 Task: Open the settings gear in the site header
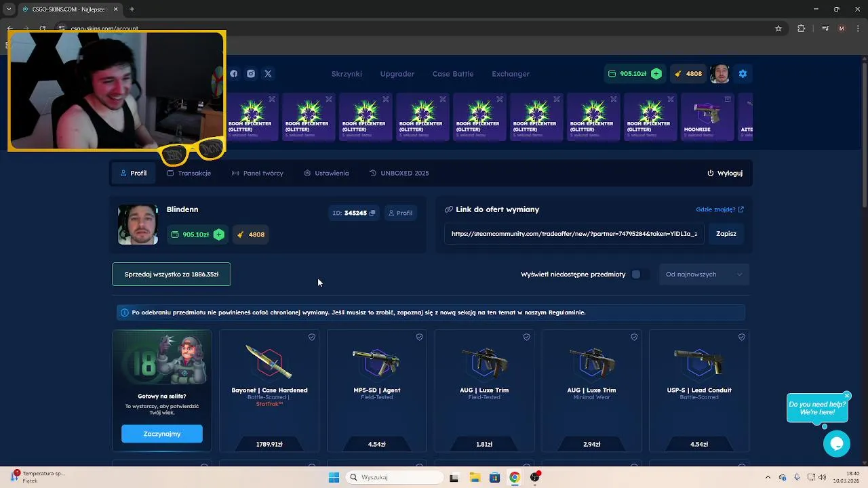[743, 74]
